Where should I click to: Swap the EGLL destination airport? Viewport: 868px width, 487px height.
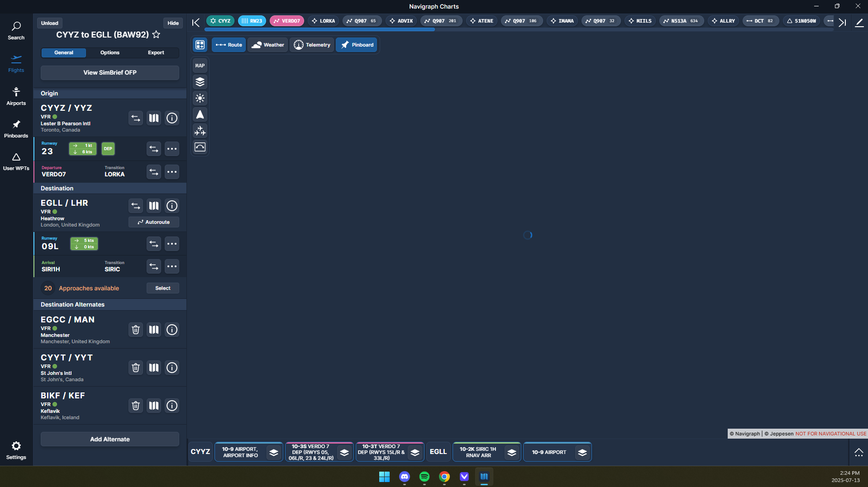pyautogui.click(x=136, y=206)
